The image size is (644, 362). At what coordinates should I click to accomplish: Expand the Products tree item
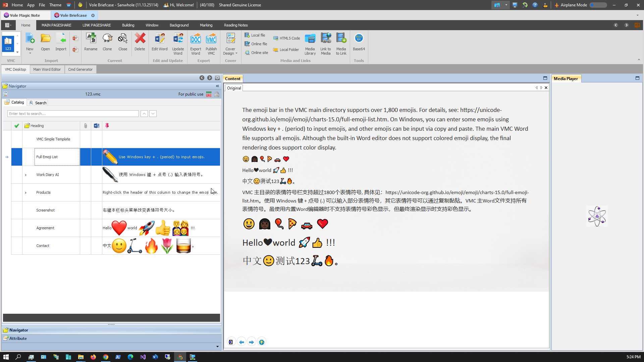[25, 192]
